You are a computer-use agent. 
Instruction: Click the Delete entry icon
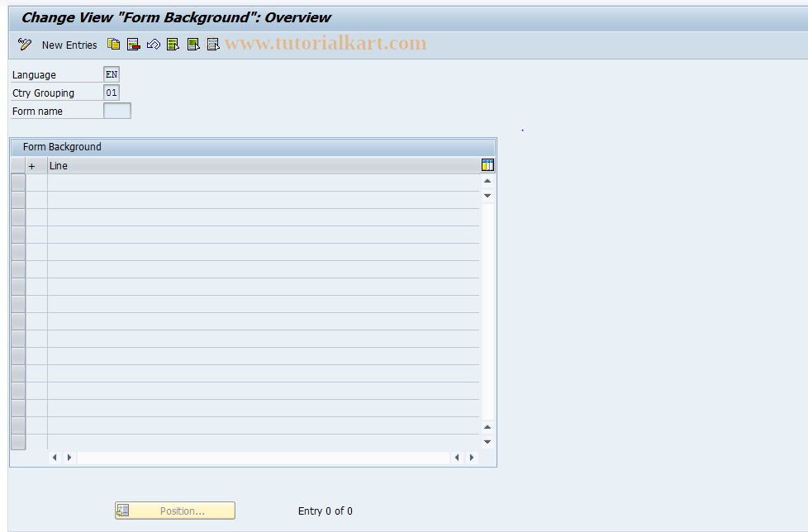[x=134, y=45]
